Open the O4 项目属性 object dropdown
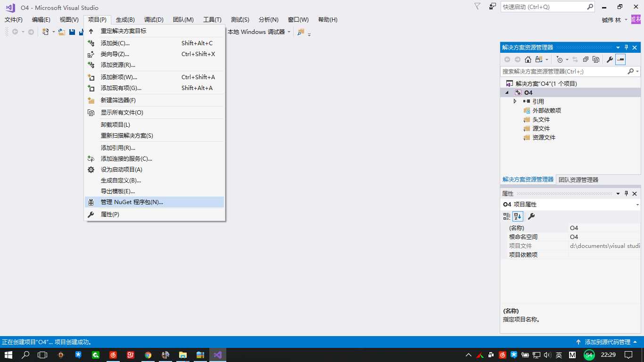 click(637, 205)
